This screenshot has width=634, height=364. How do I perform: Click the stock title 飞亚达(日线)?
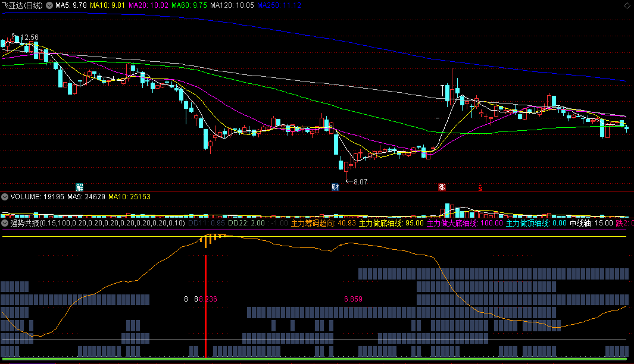click(x=22, y=5)
